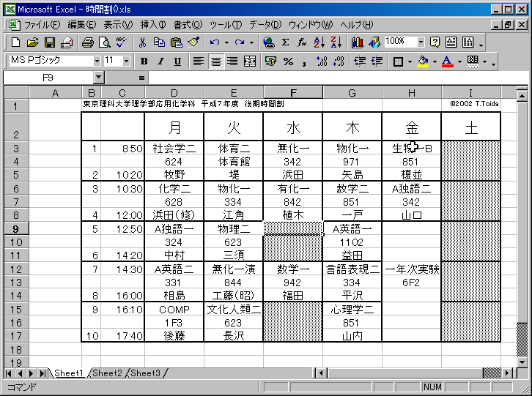Open a file with Open folder icon
Viewport: 532px width, 396px height.
point(32,42)
